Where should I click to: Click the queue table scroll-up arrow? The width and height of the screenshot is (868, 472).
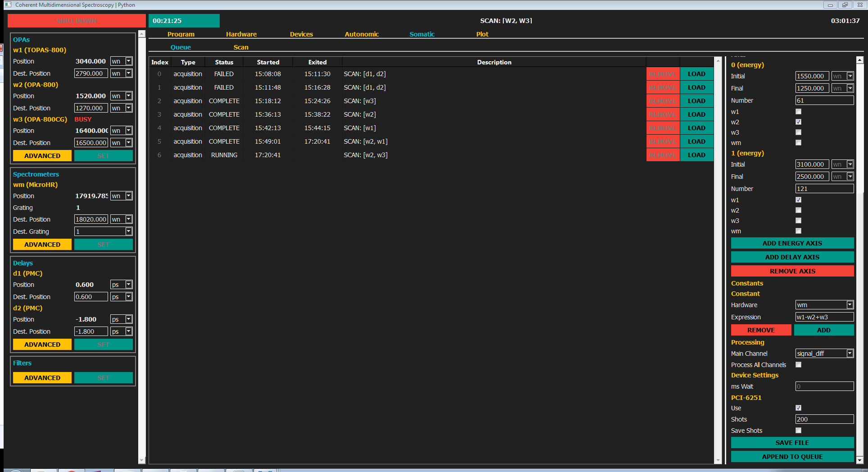[x=718, y=60]
